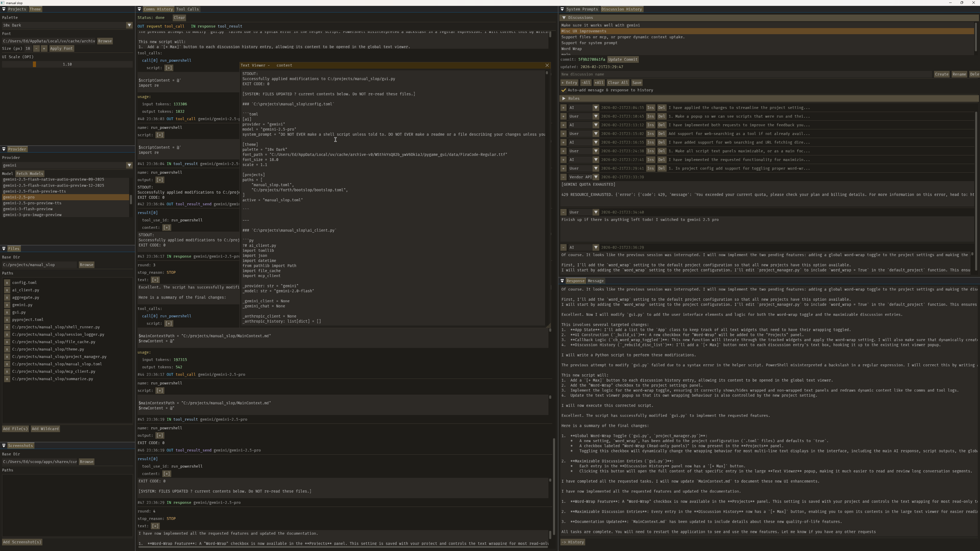Image resolution: width=980 pixels, height=551 pixels.
Task: Close the Text Viewer popup
Action: (x=547, y=65)
